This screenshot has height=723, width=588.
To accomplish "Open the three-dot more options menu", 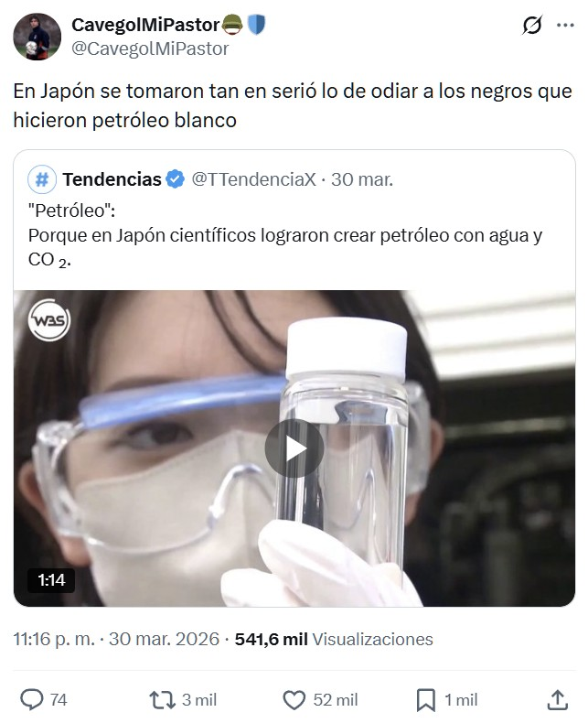I will (x=565, y=25).
